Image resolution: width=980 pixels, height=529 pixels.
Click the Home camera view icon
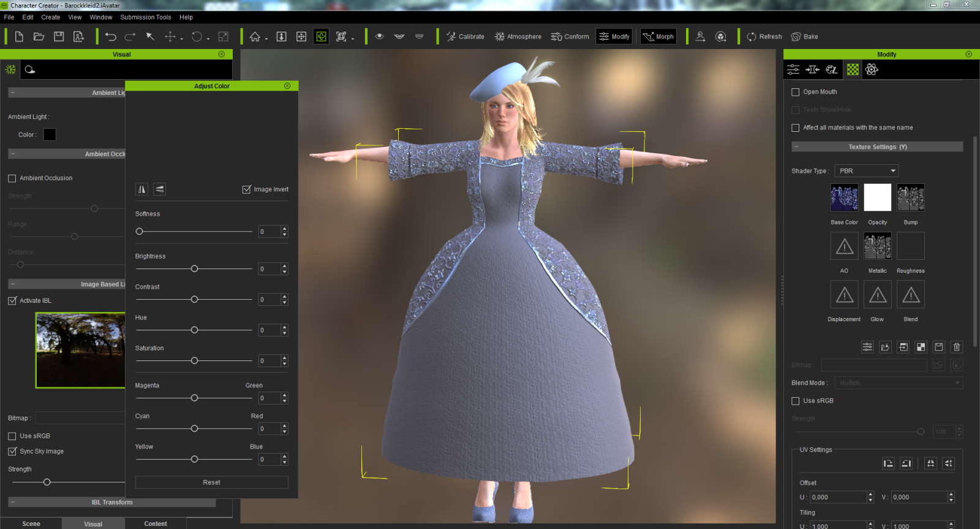(255, 37)
